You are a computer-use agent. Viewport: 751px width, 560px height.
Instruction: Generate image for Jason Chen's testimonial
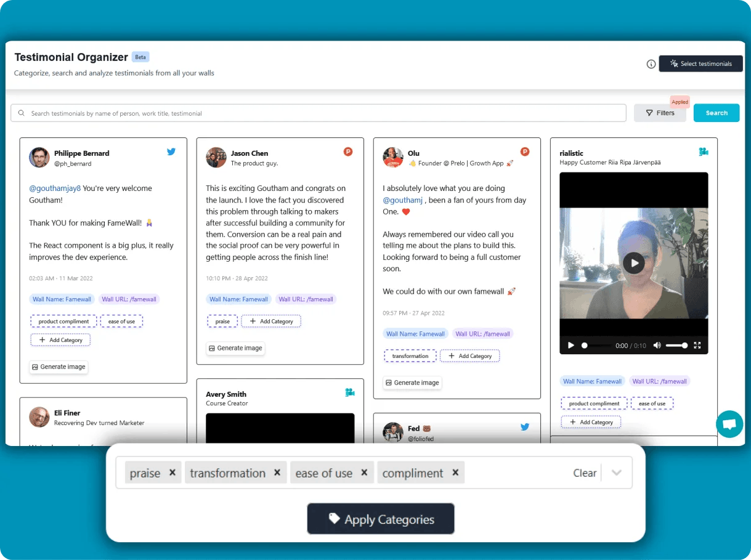[x=235, y=348]
